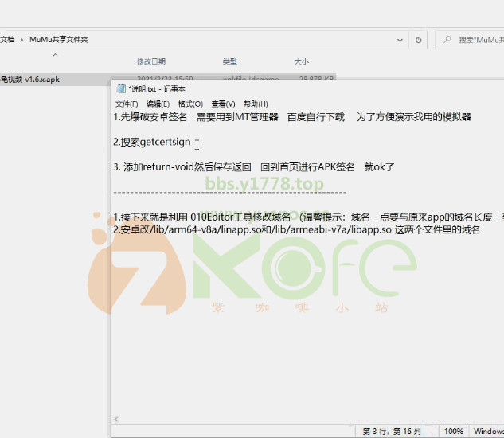Click the sort arrow above the name column

[x=55, y=55]
